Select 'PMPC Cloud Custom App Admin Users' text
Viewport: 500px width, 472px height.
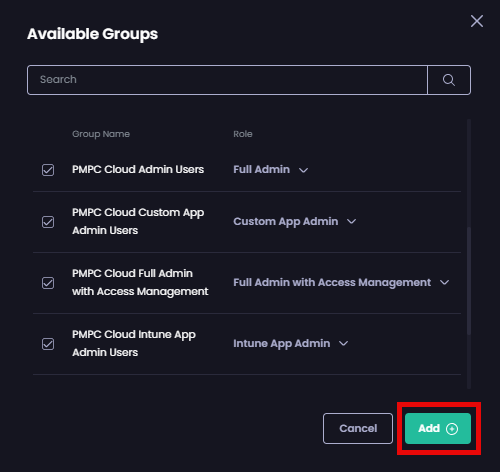tap(138, 221)
